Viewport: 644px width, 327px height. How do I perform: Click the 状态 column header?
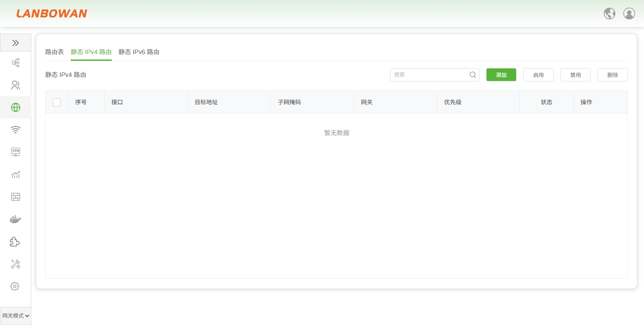[x=547, y=102]
